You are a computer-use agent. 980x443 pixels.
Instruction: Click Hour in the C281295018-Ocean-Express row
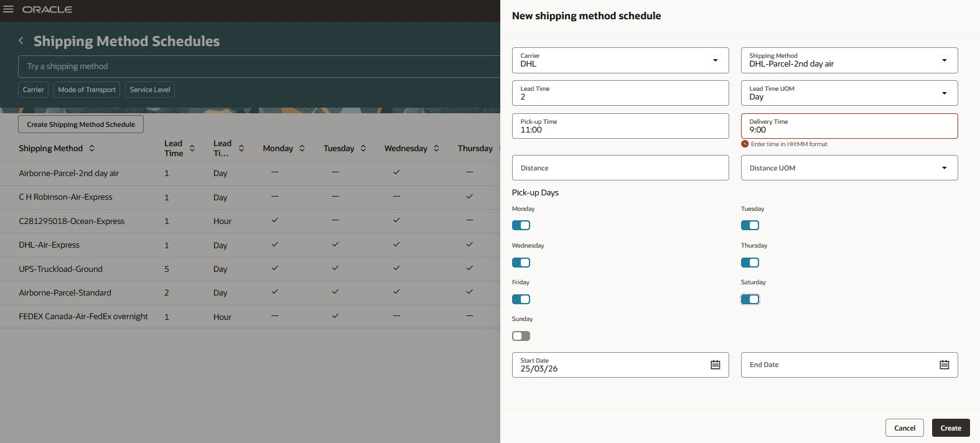pyautogui.click(x=222, y=222)
